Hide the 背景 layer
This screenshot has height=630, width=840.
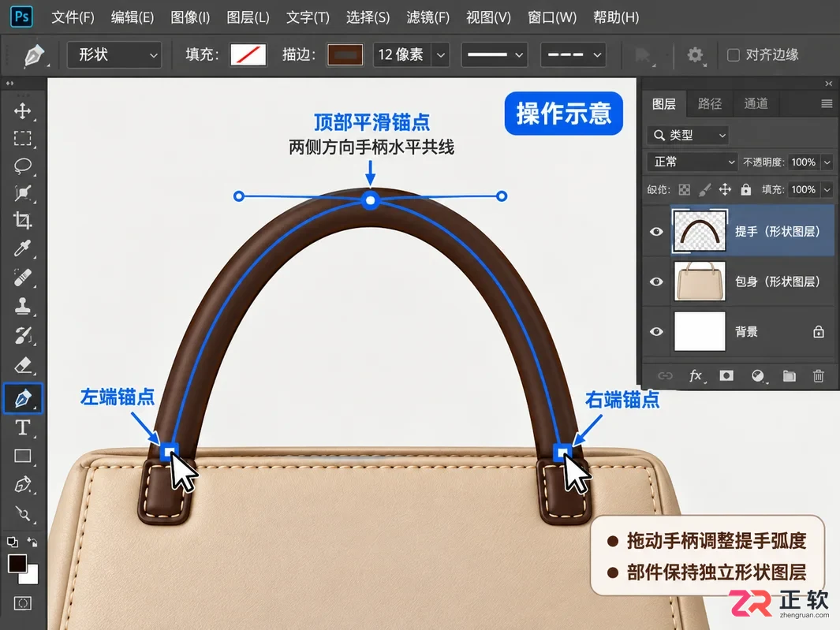[656, 332]
